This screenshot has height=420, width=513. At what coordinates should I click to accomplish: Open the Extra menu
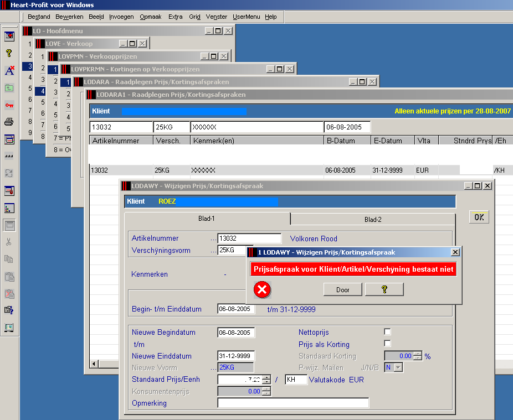176,17
